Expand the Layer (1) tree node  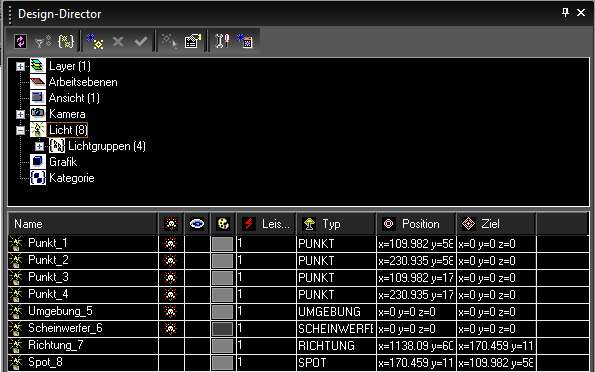20,67
